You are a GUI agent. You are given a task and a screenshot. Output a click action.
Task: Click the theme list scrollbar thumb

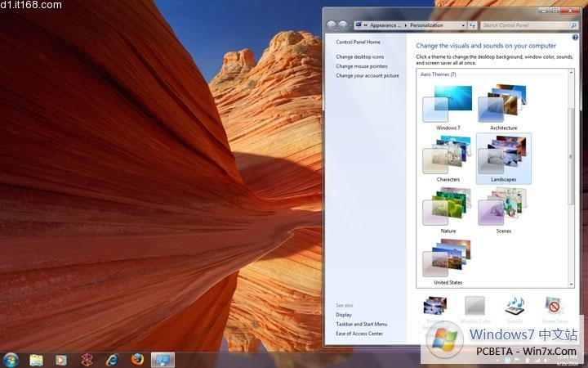coord(571,156)
